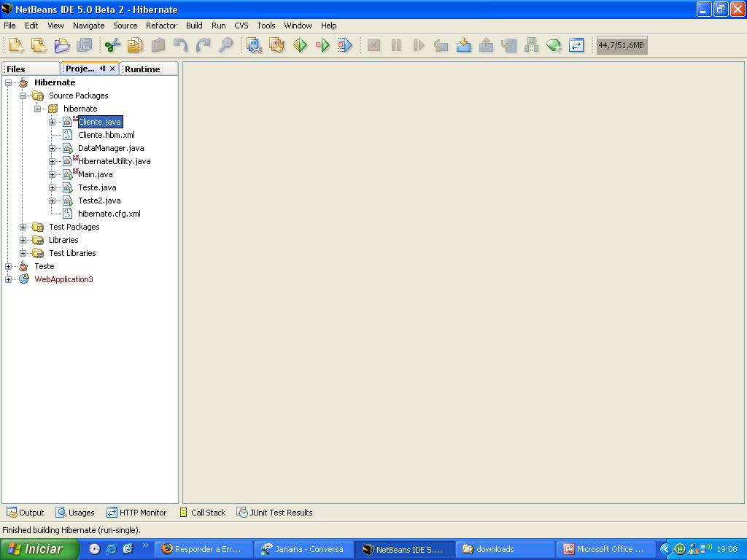Click the Redo arrow icon
Image resolution: width=747 pixels, height=560 pixels.
coord(203,45)
